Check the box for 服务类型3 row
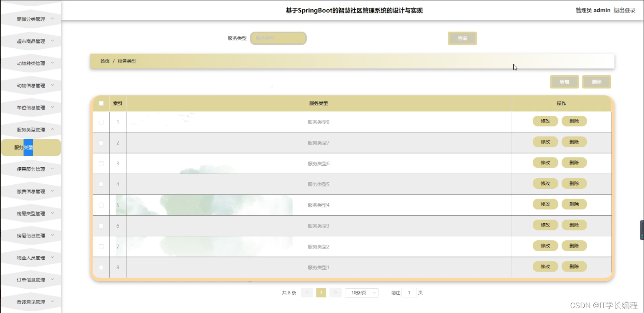Image resolution: width=644 pixels, height=313 pixels. pyautogui.click(x=101, y=226)
